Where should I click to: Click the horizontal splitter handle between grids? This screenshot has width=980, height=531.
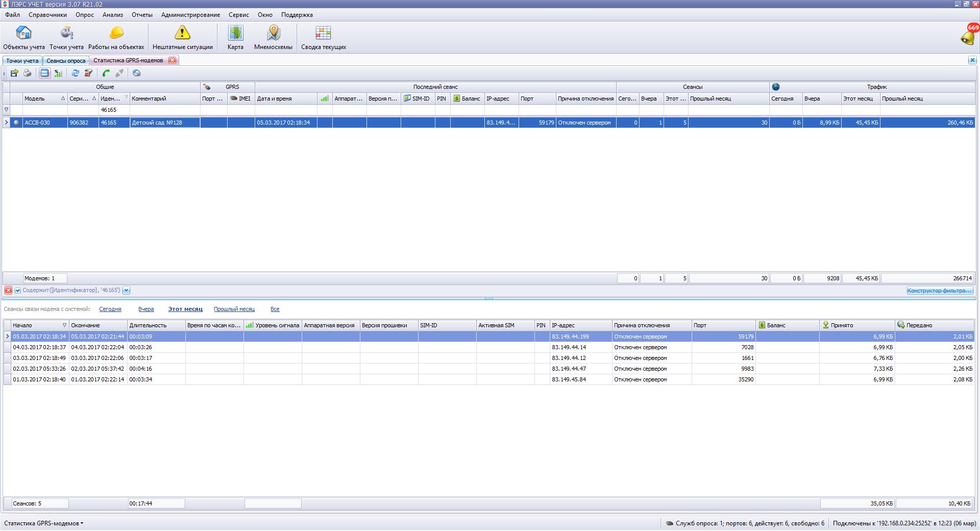point(489,299)
